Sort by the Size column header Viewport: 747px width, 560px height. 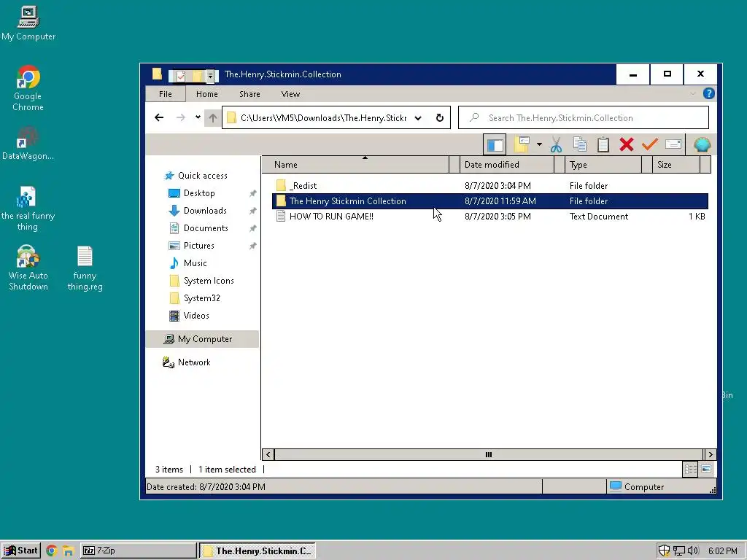tap(676, 165)
